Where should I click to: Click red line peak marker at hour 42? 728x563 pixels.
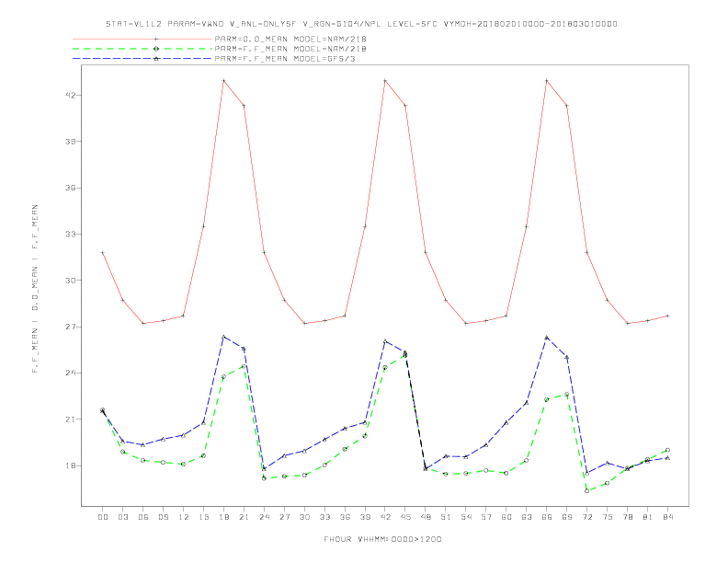385,81
